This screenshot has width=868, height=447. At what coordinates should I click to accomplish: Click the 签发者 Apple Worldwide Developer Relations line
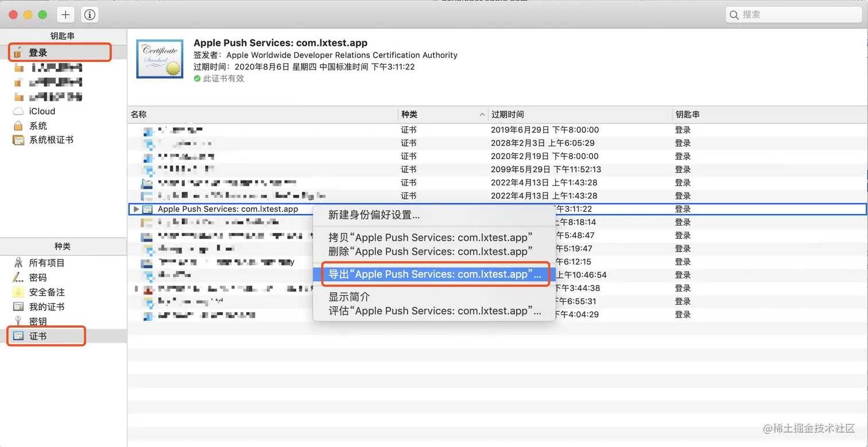tap(325, 55)
